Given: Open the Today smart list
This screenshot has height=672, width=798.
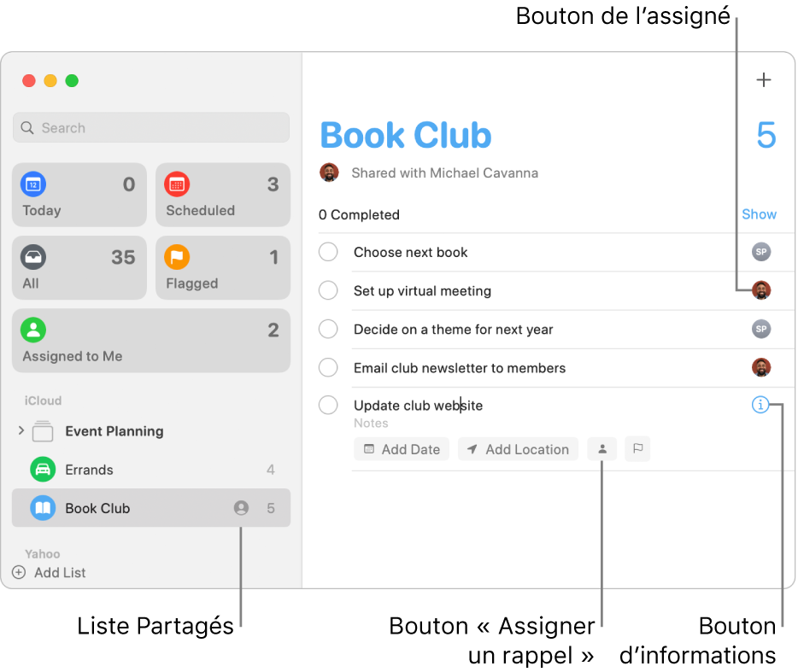Looking at the screenshot, I should [x=79, y=195].
